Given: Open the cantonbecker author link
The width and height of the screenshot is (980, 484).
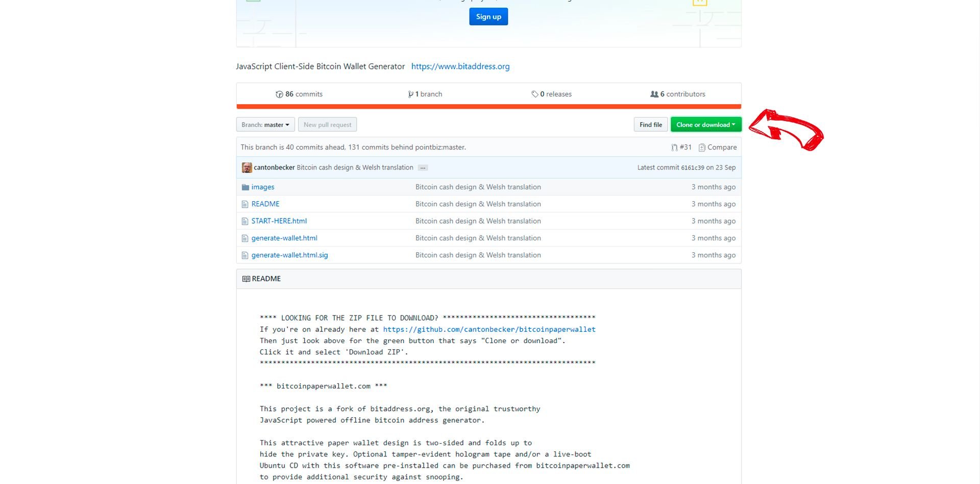Looking at the screenshot, I should coord(274,167).
